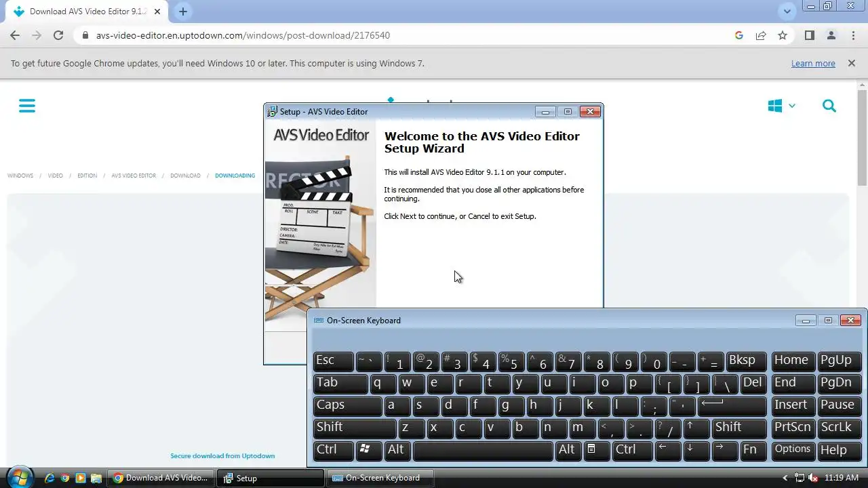Go to the WINDOWS breadcrumb
Screen dimensions: 868x488
20,176
